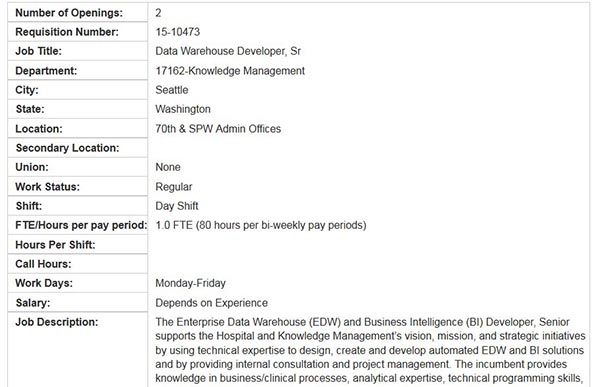Screen dimensions: 600x387
Task: Click the Salary value Depends on Experience
Action: pos(212,303)
